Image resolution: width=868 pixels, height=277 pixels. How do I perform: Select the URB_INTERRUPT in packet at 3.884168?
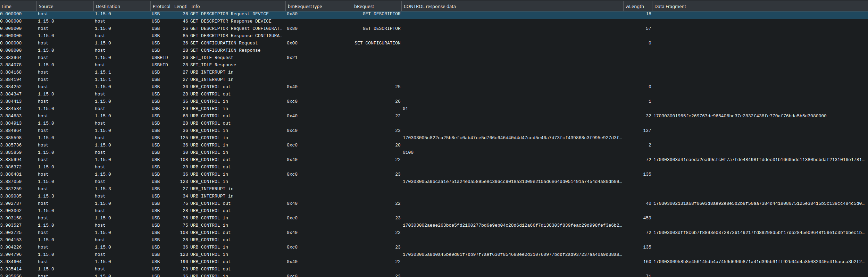point(434,72)
